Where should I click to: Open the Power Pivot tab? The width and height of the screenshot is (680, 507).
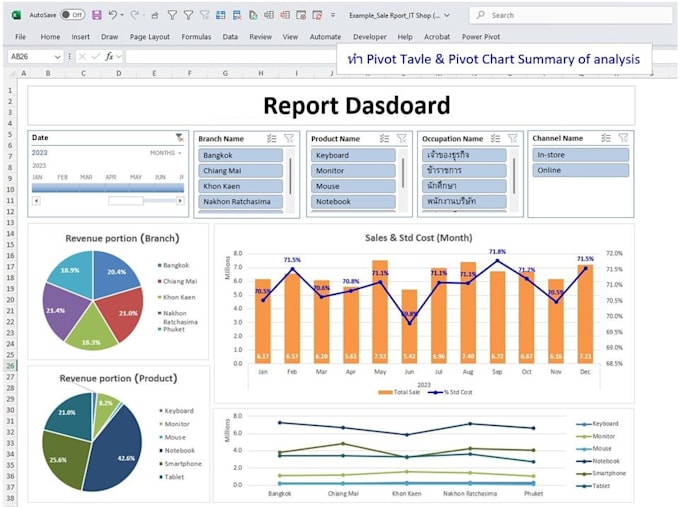481,37
